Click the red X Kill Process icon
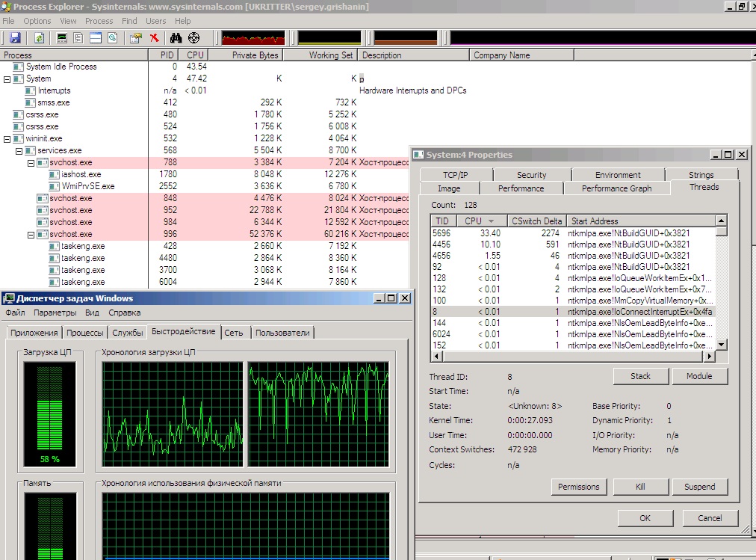The height and width of the screenshot is (560, 756). 155,38
